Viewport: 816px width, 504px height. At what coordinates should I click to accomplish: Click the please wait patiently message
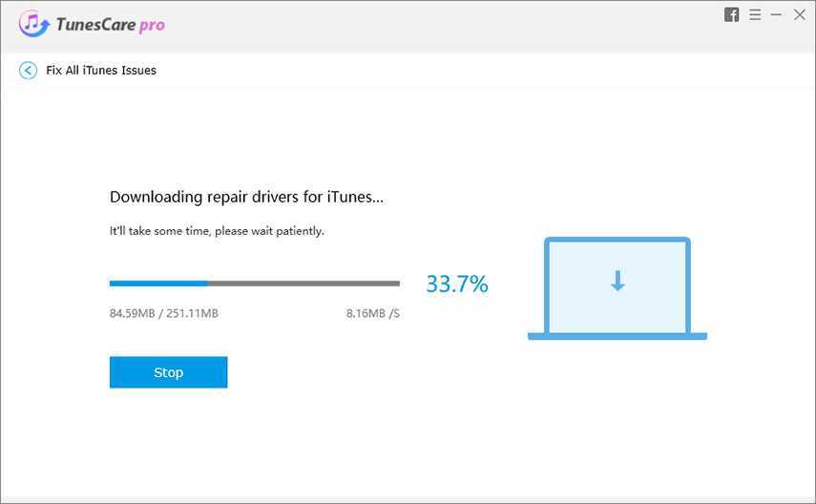pos(217,231)
